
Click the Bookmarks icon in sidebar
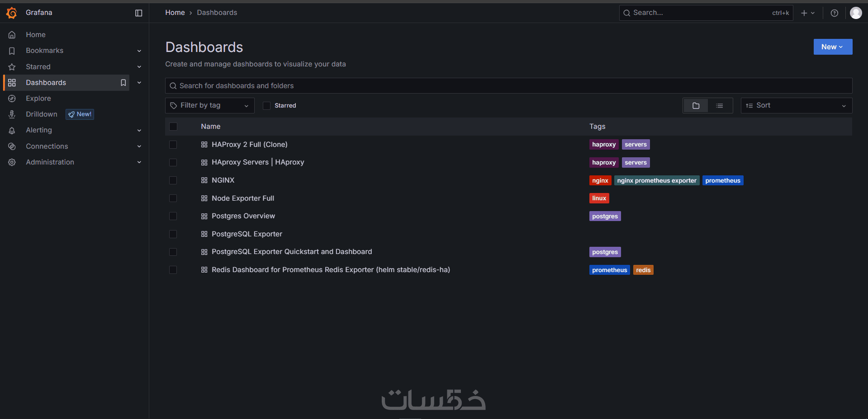tap(12, 51)
